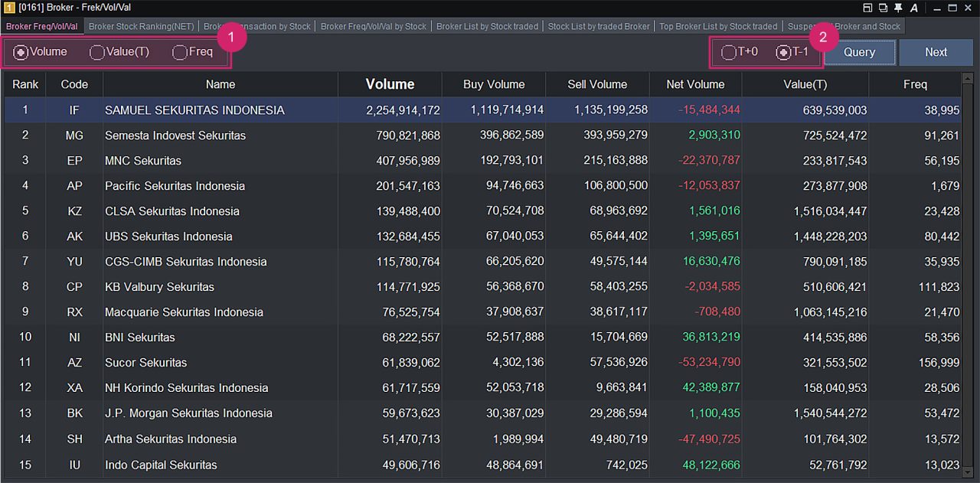This screenshot has width=980, height=483.
Task: Maximize the Broker window
Action: tap(953, 8)
